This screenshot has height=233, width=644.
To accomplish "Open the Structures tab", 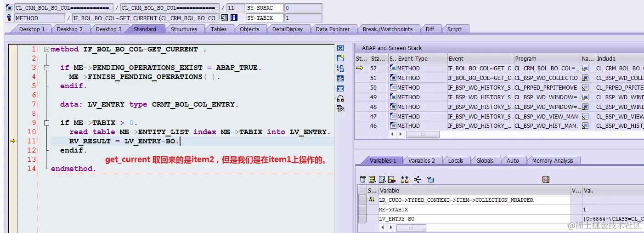I will coord(184,29).
